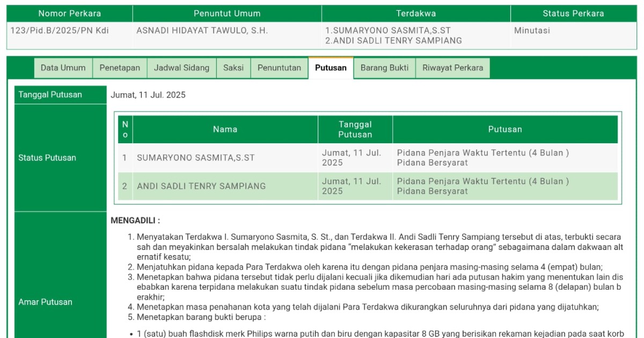Click sentence text for Sumaryono Sasmita row
Screen dimensions: 644x338
click(483, 158)
